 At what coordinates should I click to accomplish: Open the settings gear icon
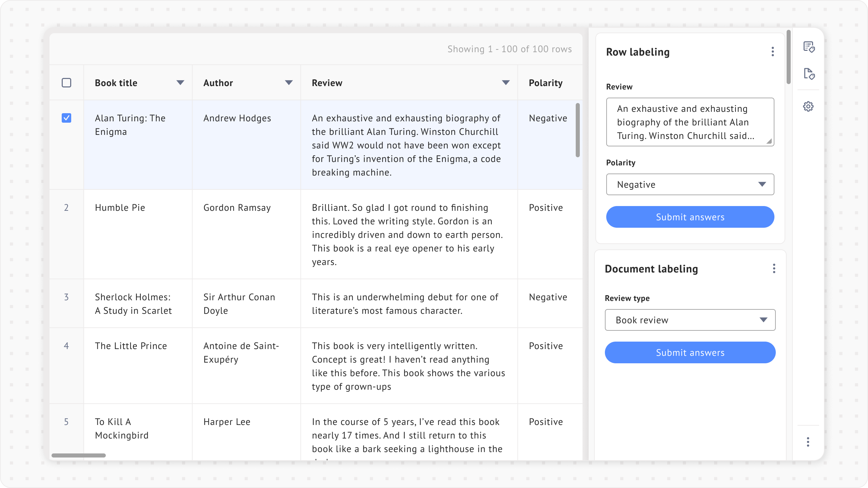pos(808,106)
